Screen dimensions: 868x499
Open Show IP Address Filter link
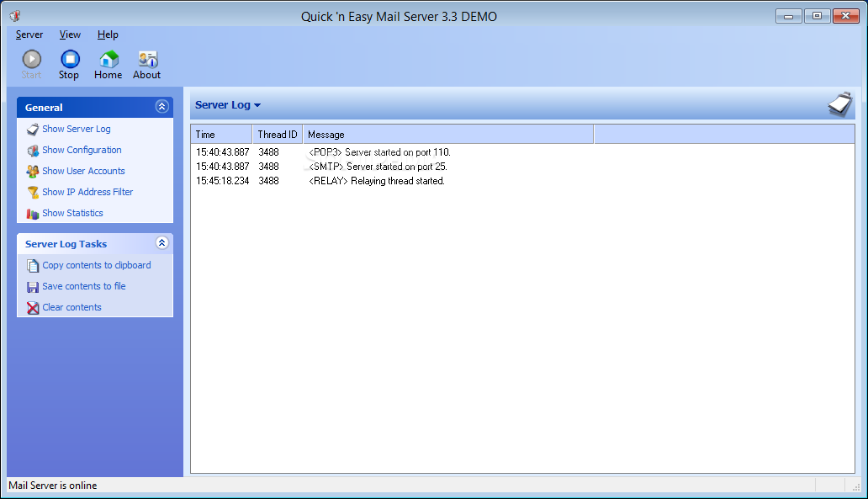(x=87, y=192)
